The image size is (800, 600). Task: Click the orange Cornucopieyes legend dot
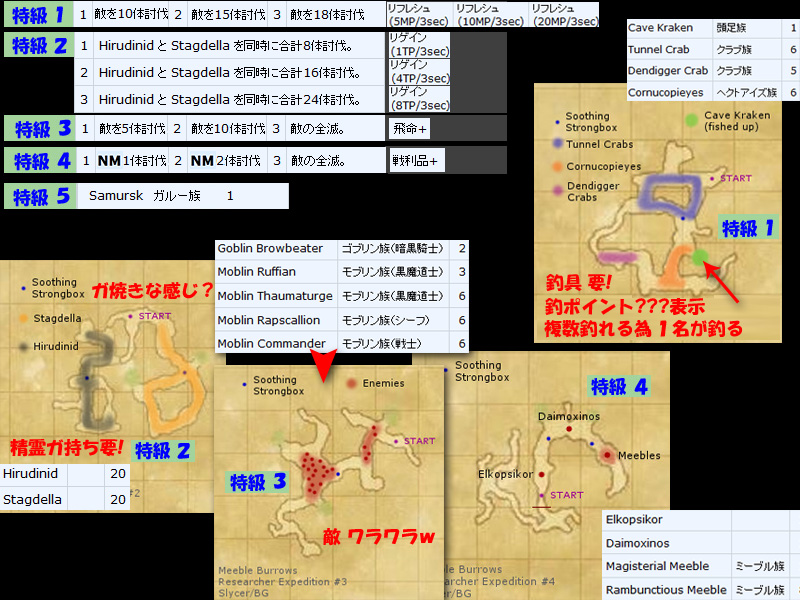coord(557,166)
